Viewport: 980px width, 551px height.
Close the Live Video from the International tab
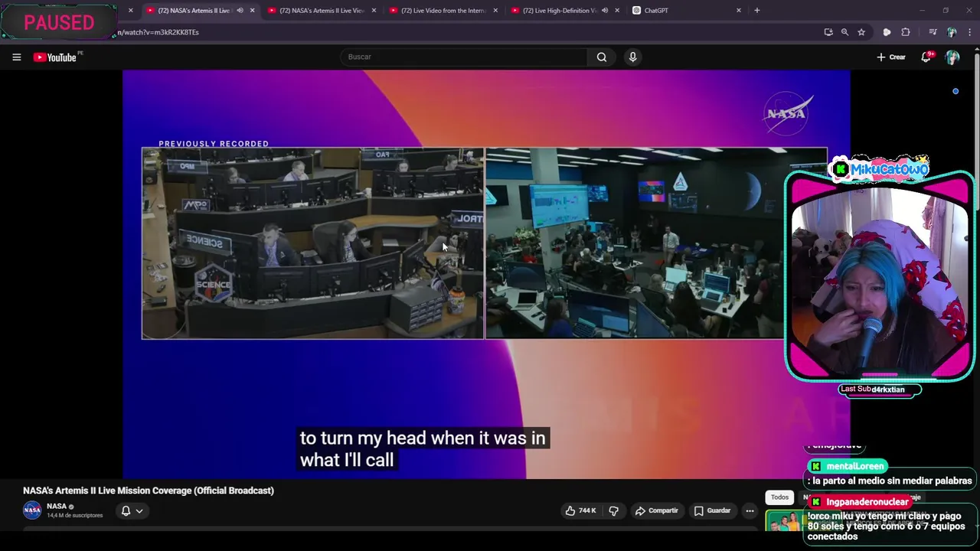(495, 11)
